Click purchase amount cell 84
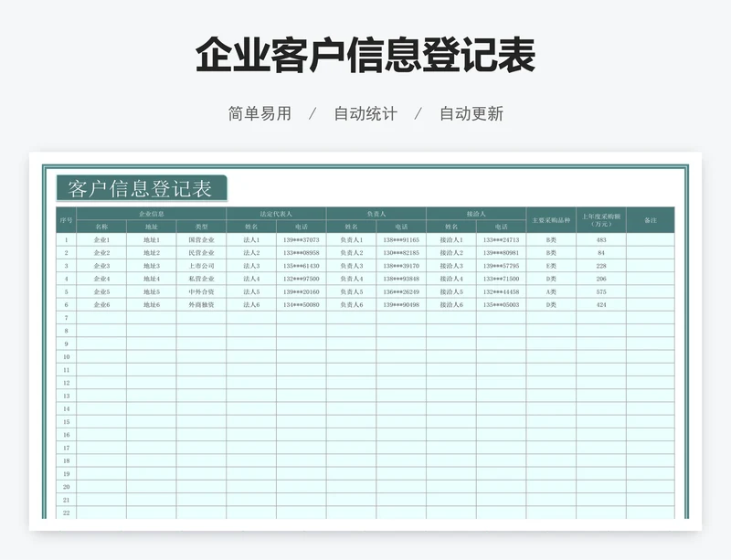The width and height of the screenshot is (731, 560). [601, 253]
